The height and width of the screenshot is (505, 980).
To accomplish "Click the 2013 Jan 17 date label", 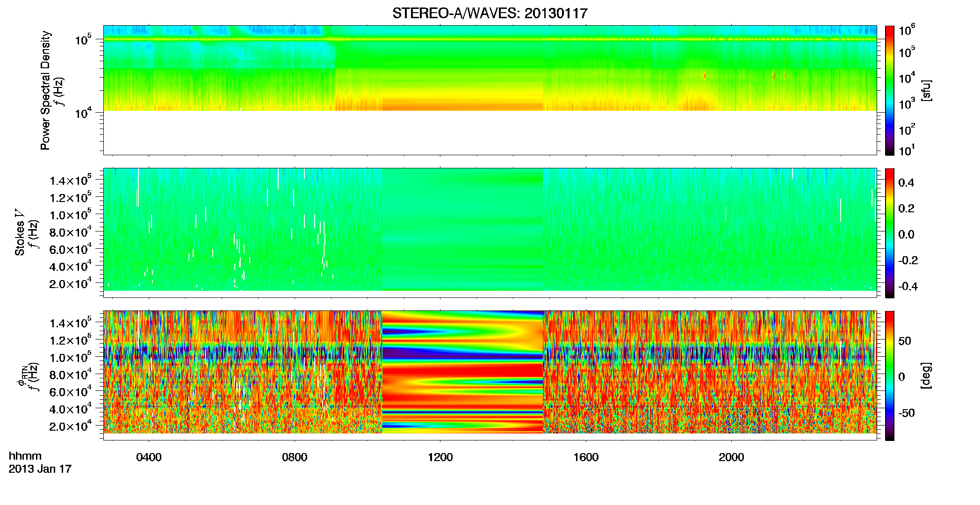I will [x=40, y=469].
